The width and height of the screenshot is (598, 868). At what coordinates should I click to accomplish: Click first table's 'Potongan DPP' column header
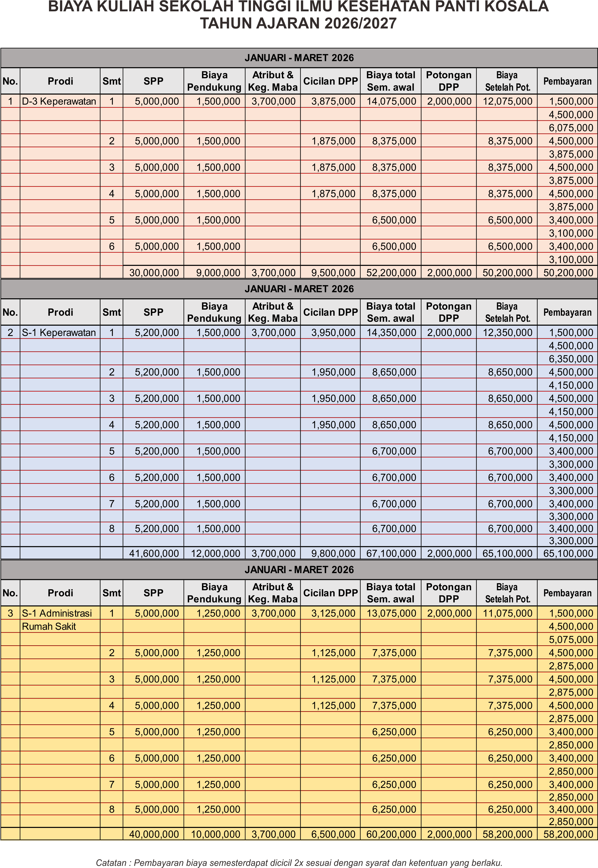pos(448,81)
